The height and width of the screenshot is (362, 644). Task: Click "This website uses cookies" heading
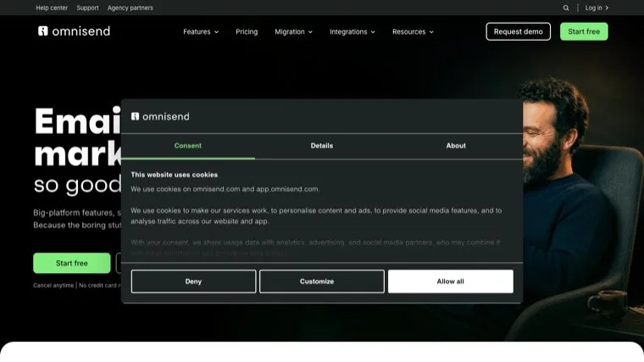175,175
